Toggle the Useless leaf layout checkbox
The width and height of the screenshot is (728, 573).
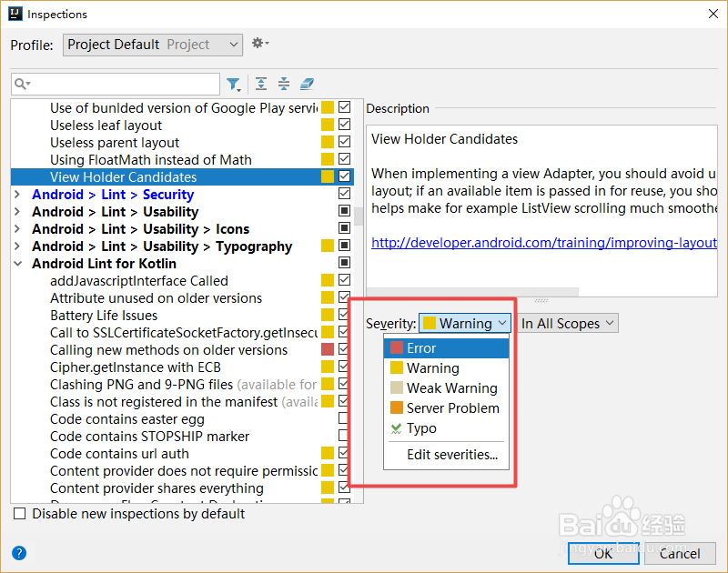click(344, 125)
